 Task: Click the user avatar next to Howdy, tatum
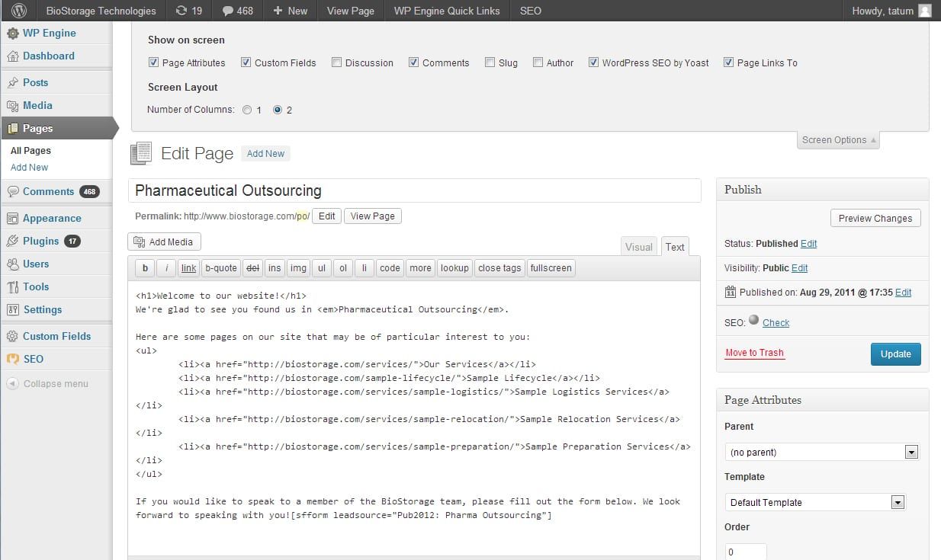tap(924, 11)
